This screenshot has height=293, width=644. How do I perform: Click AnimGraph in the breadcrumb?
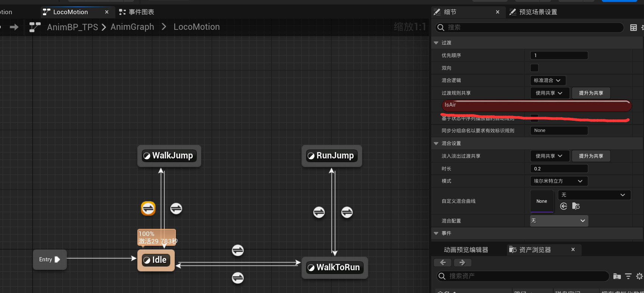pyautogui.click(x=132, y=27)
